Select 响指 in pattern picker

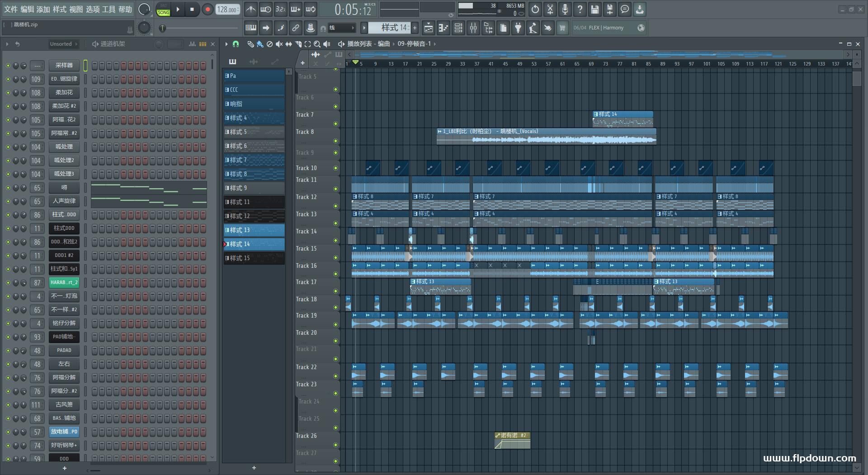(x=254, y=104)
